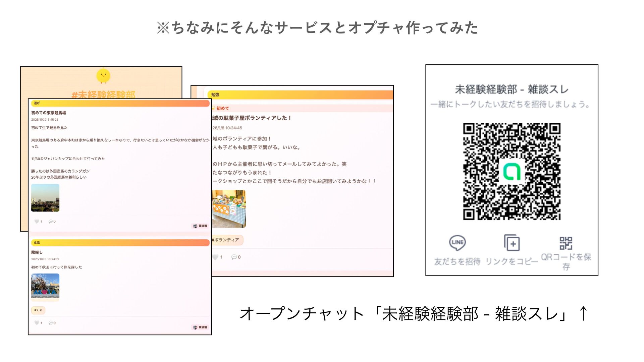Open comments on Tokyo racecourse post
This screenshot has height=362, width=644.
51,221
